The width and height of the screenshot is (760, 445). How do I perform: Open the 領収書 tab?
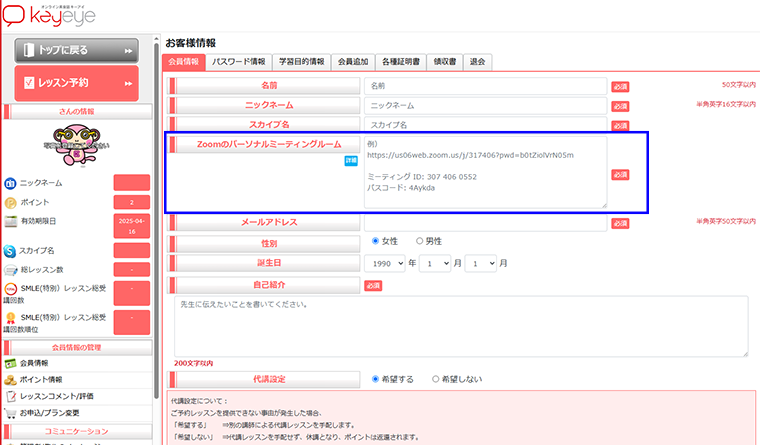[x=445, y=62]
